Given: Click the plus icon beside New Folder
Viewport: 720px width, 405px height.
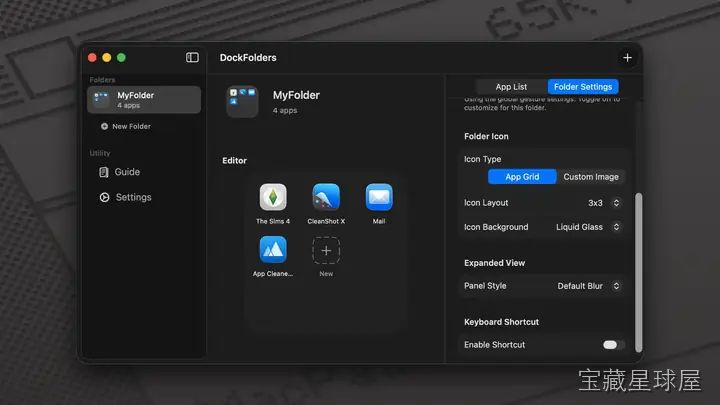Looking at the screenshot, I should coord(104,126).
